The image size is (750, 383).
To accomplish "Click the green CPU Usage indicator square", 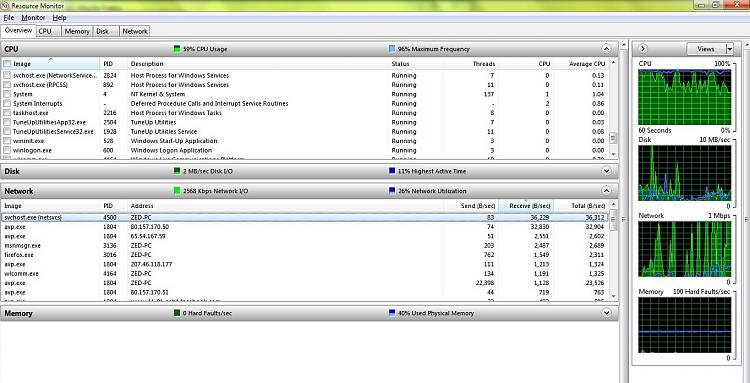I will coord(176,49).
